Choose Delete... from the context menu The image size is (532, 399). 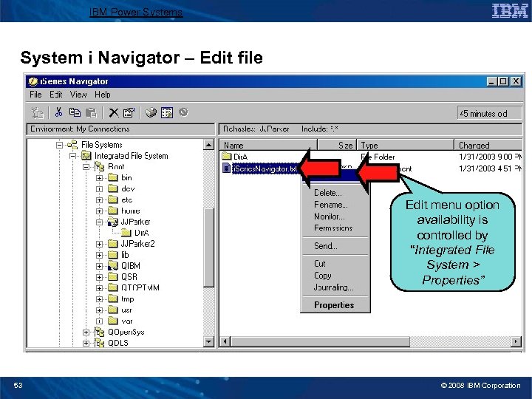coord(328,193)
